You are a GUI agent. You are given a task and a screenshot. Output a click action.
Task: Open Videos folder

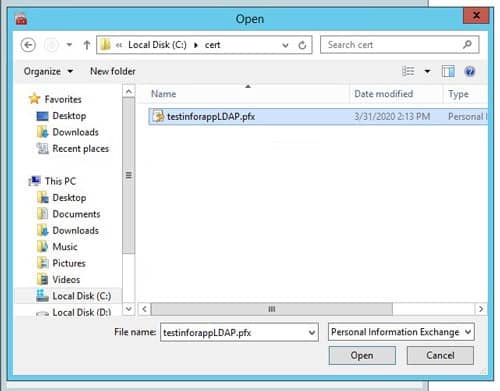66,279
